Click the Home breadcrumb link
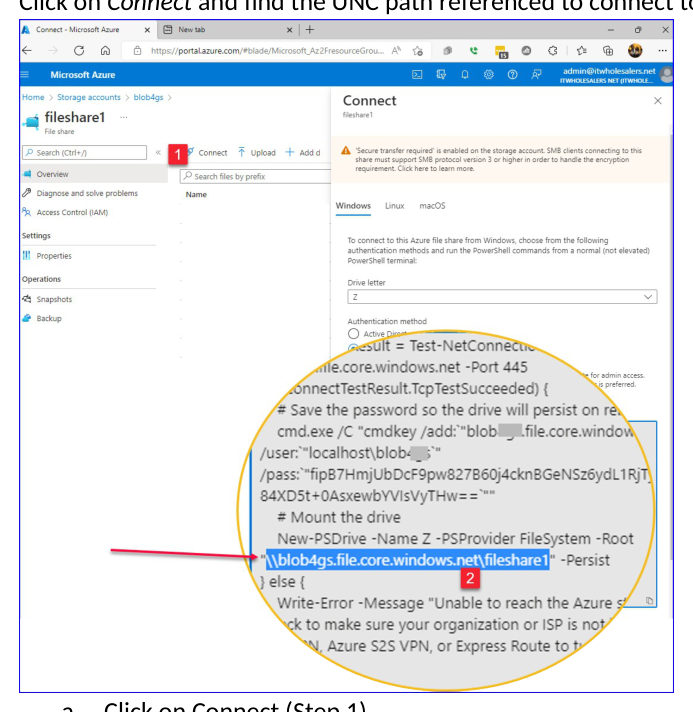This screenshot has height=712, width=693. click(33, 97)
